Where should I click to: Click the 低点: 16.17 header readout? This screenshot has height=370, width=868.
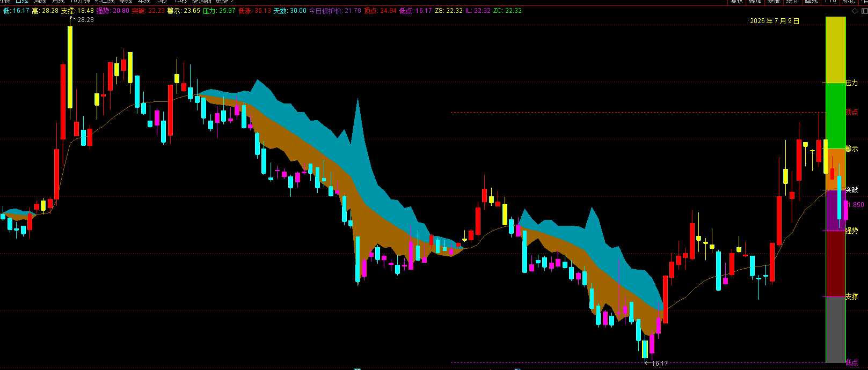coord(415,11)
